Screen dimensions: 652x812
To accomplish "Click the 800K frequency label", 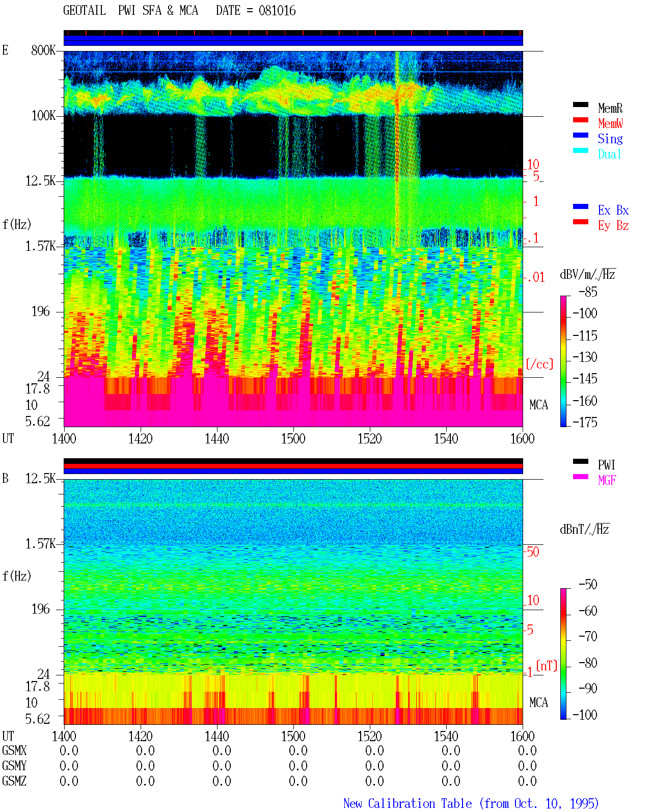I will [x=43, y=50].
